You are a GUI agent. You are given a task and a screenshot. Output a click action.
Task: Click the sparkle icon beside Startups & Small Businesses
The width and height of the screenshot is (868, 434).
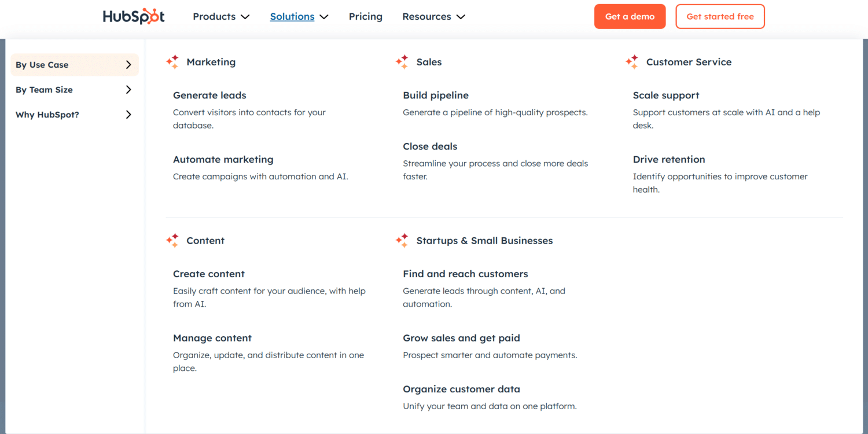(402, 241)
